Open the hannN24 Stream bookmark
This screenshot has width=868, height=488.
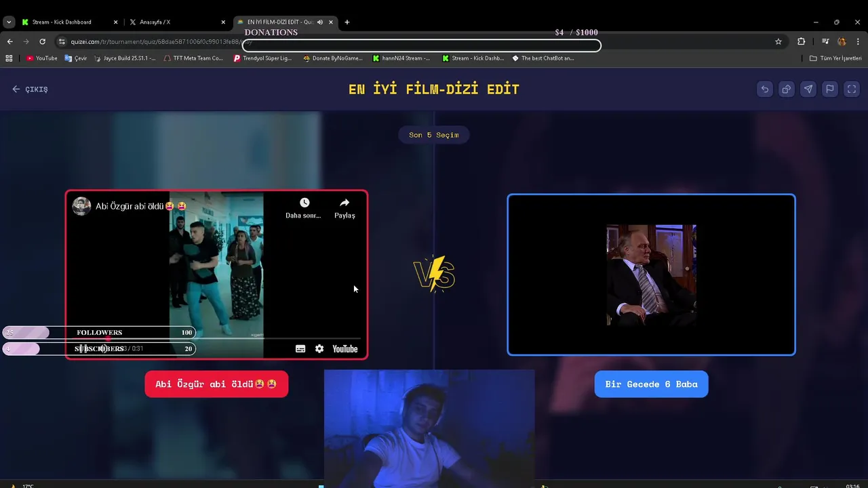pyautogui.click(x=401, y=58)
